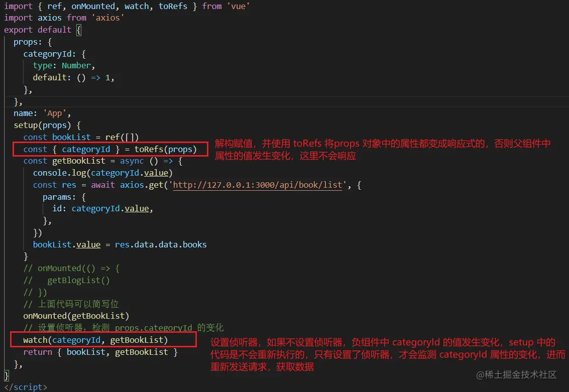This screenshot has height=392, width=569.
Task: Click the 'default: () => 1,' line
Action: [74, 78]
